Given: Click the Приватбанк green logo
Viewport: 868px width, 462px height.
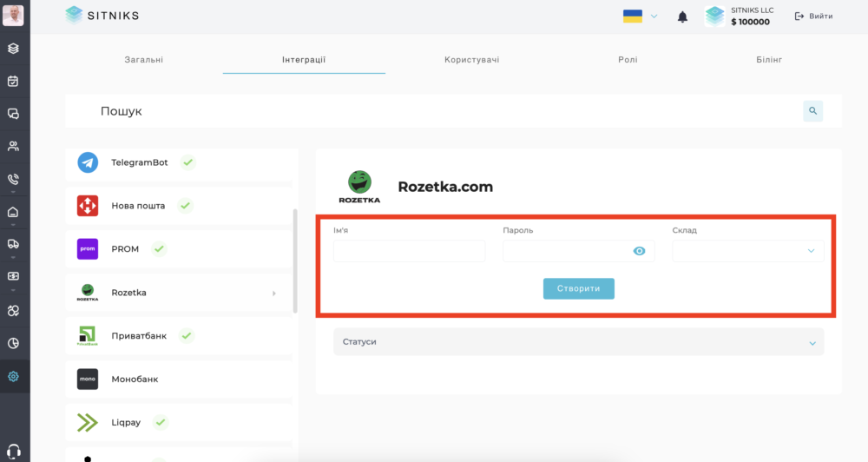Looking at the screenshot, I should (88, 336).
